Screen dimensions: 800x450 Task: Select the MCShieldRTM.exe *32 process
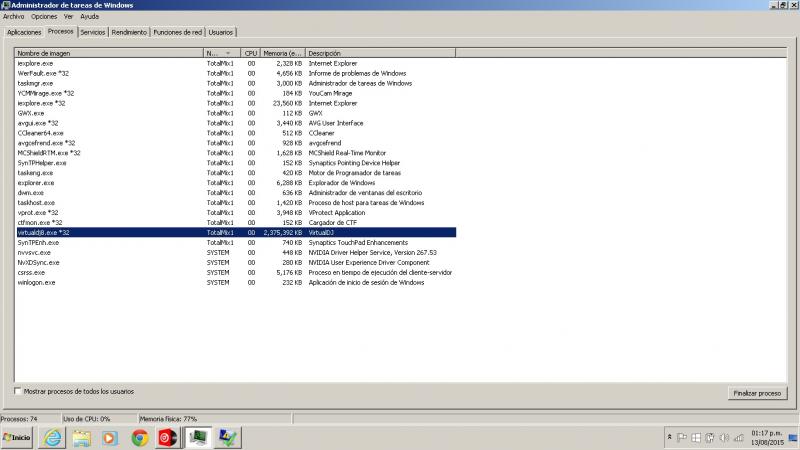click(236, 153)
